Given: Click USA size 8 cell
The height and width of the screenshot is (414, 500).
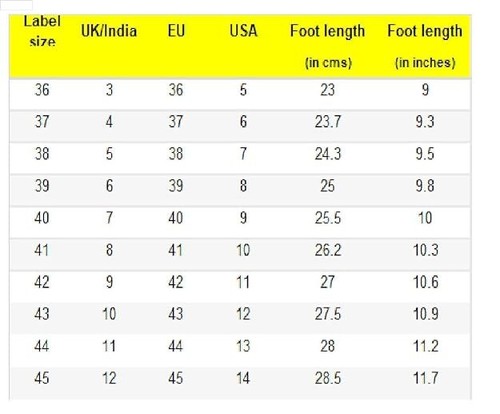Looking at the screenshot, I should point(243,186).
